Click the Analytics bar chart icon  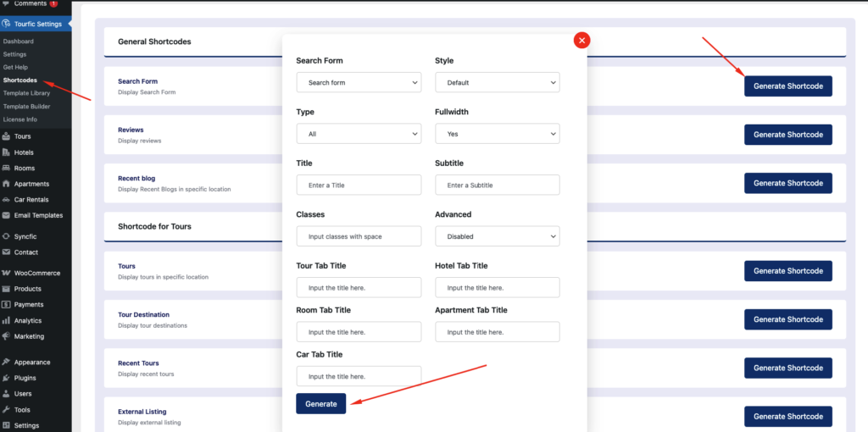pos(7,321)
